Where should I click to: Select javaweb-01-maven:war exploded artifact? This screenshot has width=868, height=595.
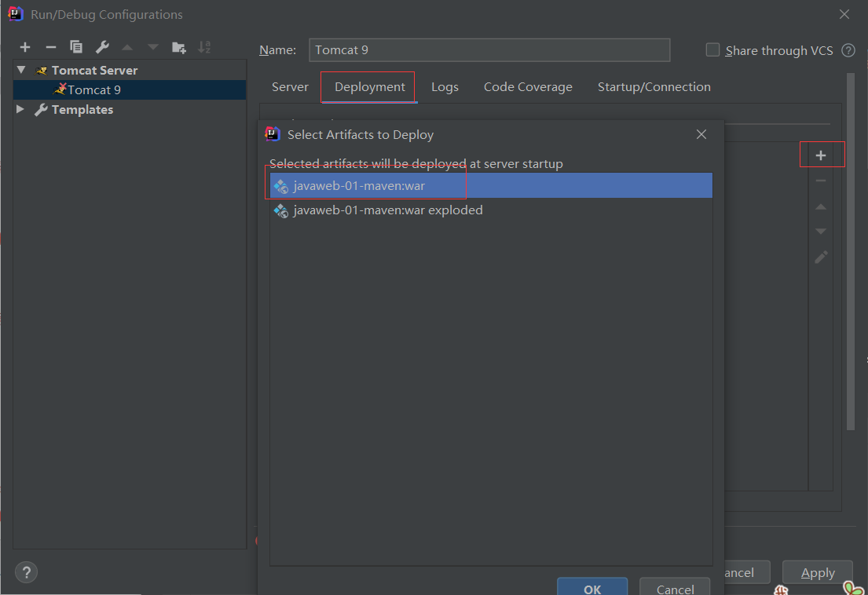491,210
